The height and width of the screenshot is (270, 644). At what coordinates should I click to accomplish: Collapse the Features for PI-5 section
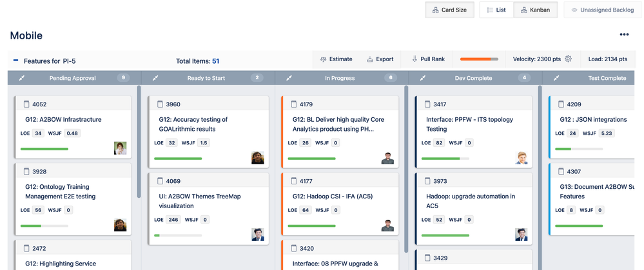(x=15, y=61)
